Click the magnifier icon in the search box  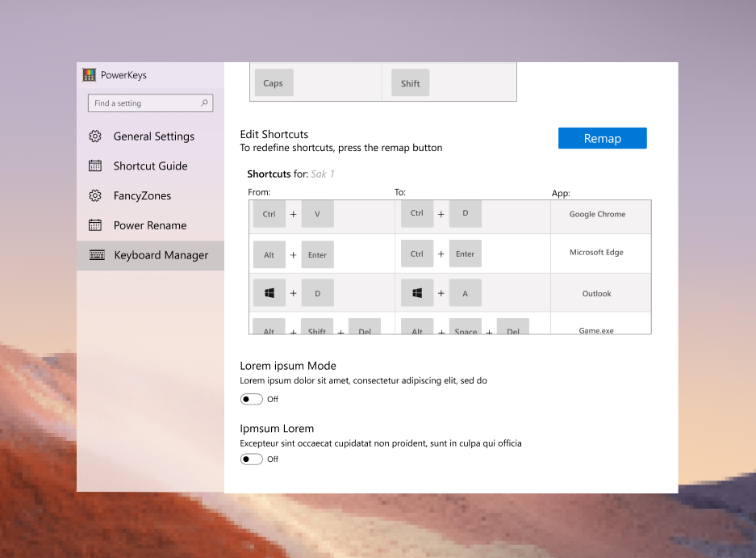click(x=205, y=103)
